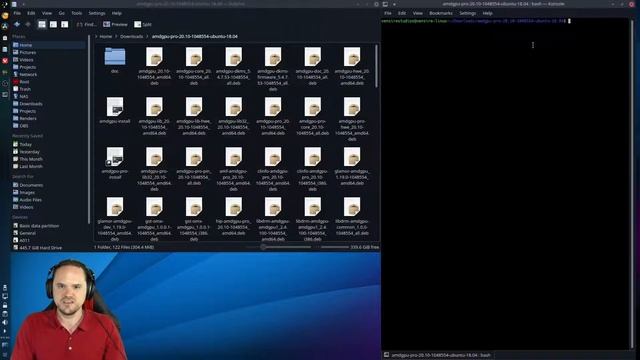Go back using Dolphin's back arrow
640x360 pixels.
[x=17, y=24]
